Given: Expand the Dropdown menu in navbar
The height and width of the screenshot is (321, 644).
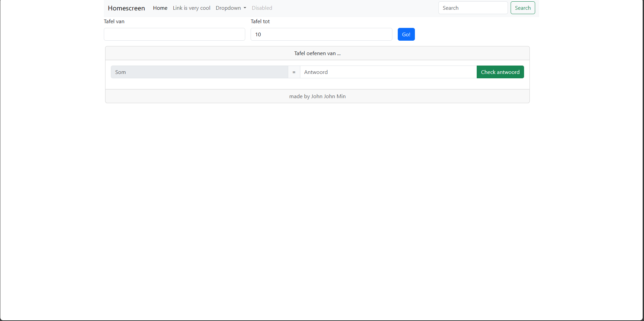Looking at the screenshot, I should [x=231, y=8].
